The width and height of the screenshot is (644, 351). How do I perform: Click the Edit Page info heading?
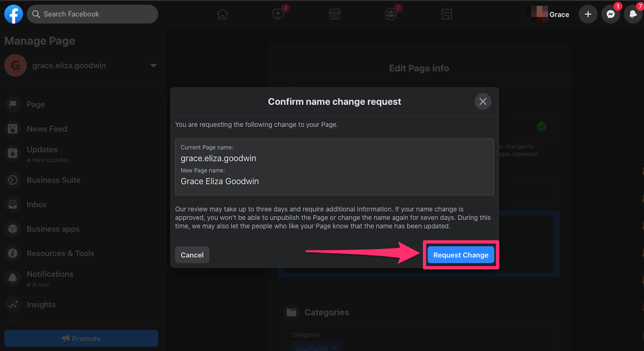pyautogui.click(x=419, y=68)
